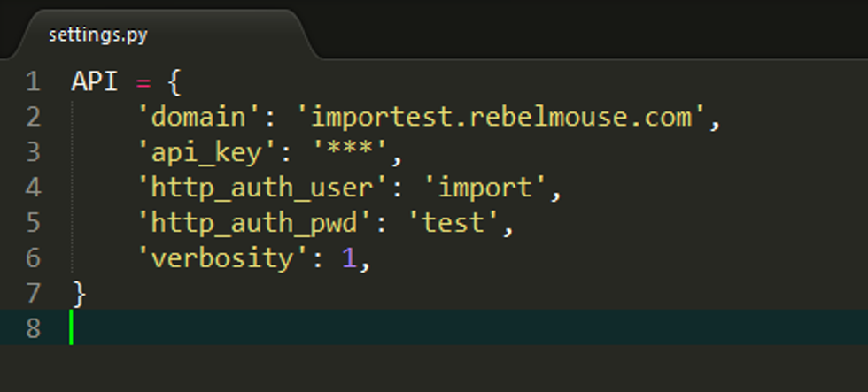Select the settings.py tab

(98, 35)
